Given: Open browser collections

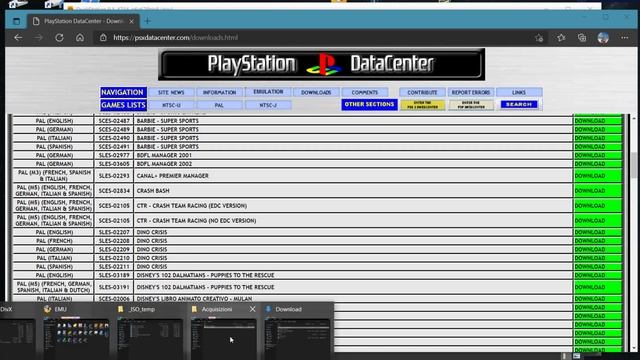Looking at the screenshot, I should (x=582, y=38).
